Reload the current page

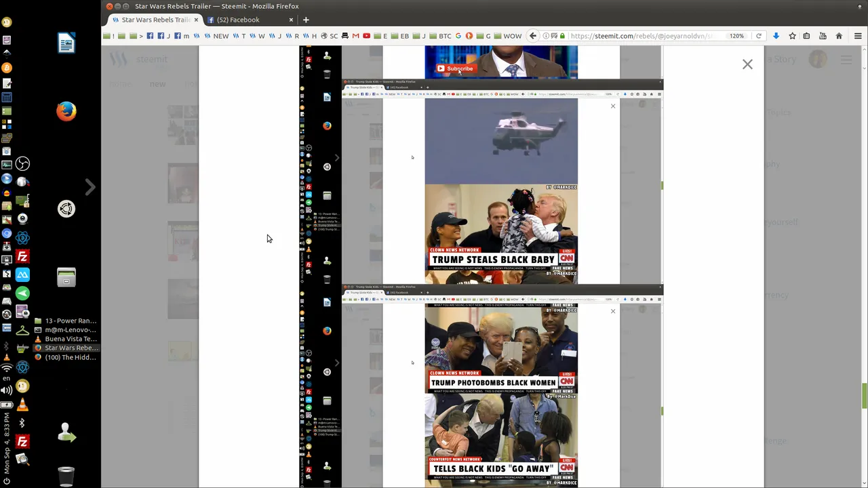tap(759, 36)
